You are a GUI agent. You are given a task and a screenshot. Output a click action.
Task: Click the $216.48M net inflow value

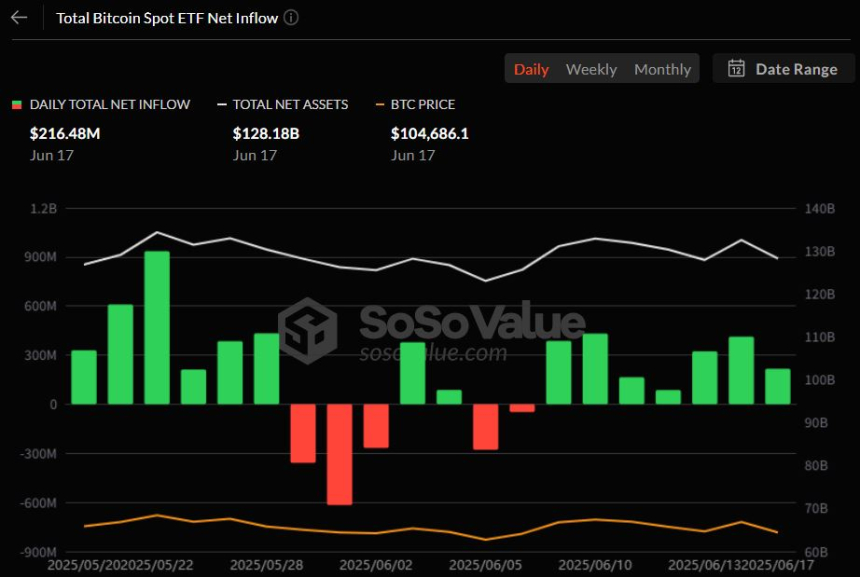tap(65, 133)
